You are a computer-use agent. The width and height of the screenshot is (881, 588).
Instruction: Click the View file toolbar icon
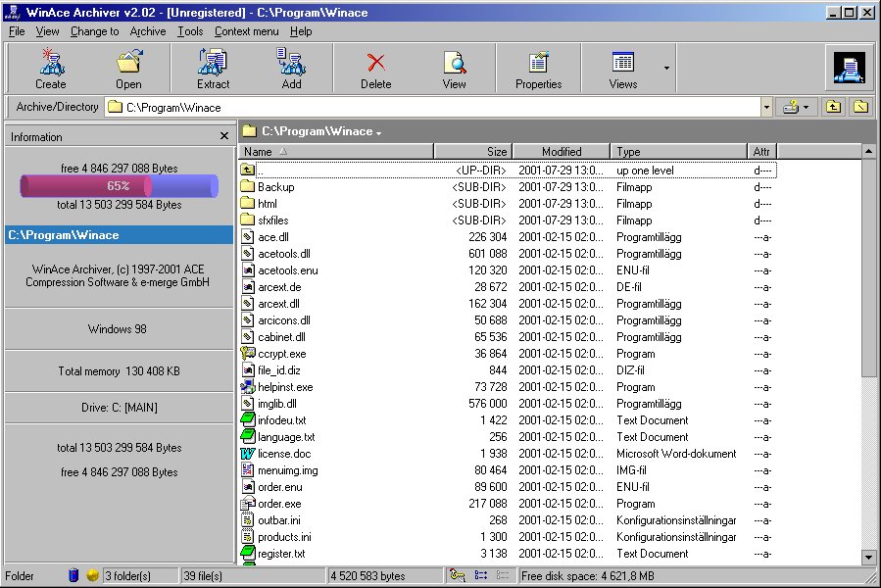454,63
